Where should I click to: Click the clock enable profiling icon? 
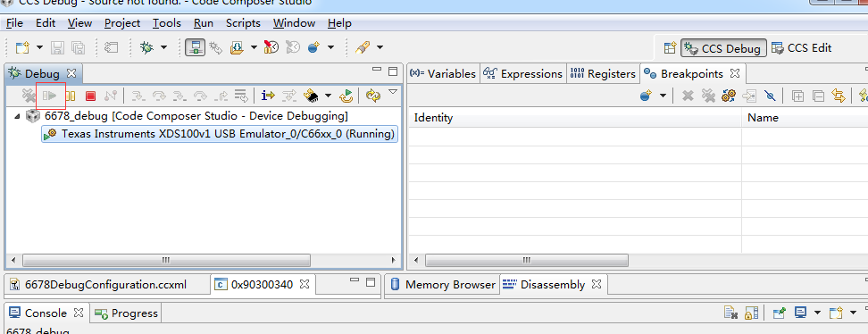[x=271, y=47]
